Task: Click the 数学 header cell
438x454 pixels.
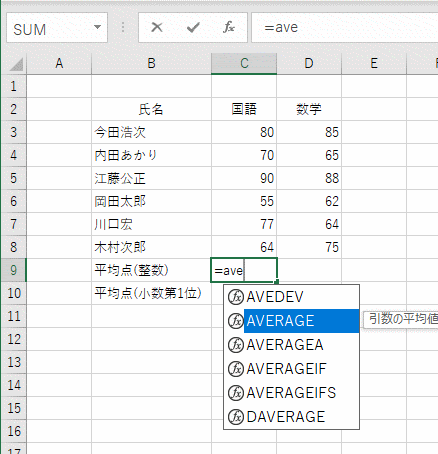Action: 309,109
